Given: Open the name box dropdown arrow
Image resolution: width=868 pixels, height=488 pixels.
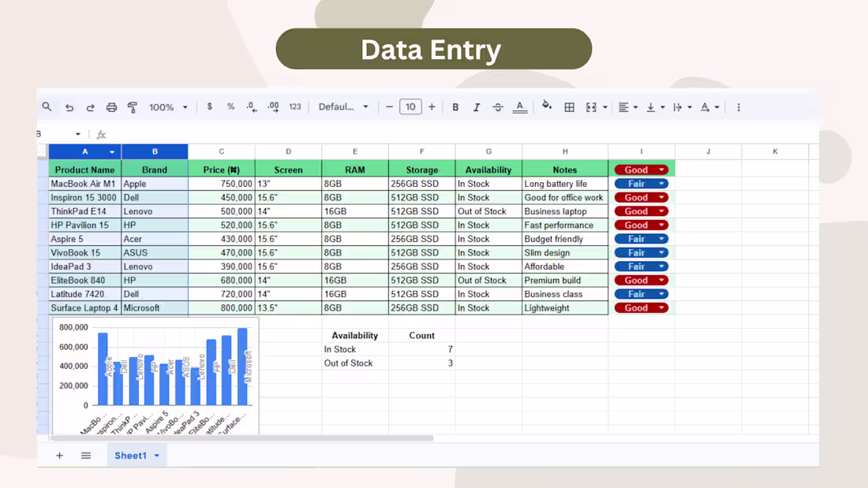Looking at the screenshot, I should [78, 134].
